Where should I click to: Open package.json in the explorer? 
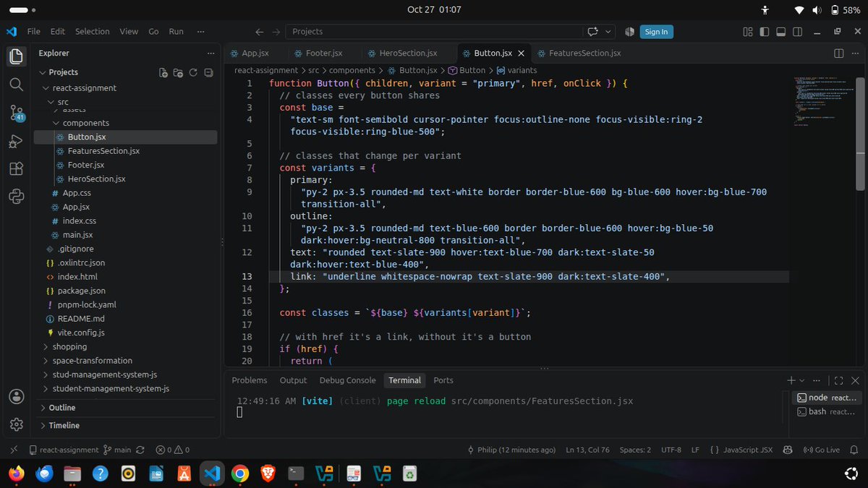pyautogui.click(x=81, y=291)
